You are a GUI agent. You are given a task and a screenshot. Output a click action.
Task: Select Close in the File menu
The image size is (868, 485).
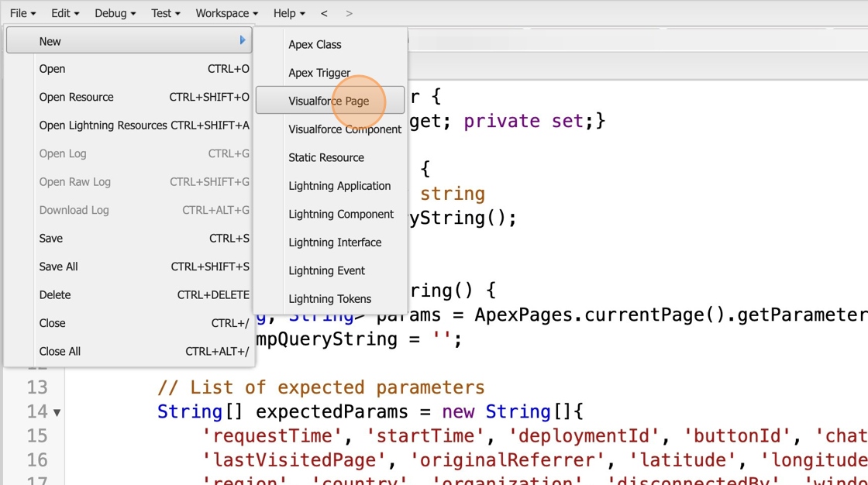coord(129,323)
